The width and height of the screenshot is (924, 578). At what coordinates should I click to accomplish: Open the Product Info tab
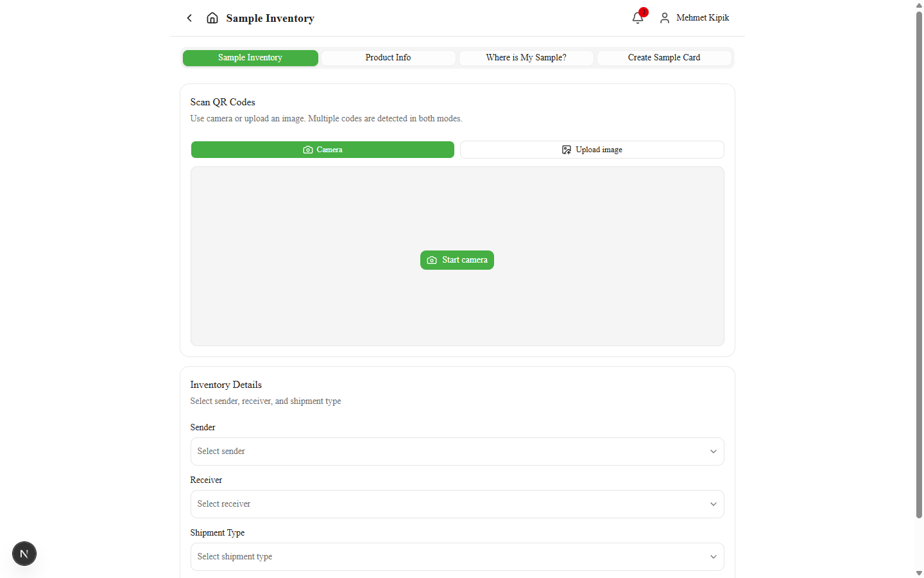tap(388, 58)
